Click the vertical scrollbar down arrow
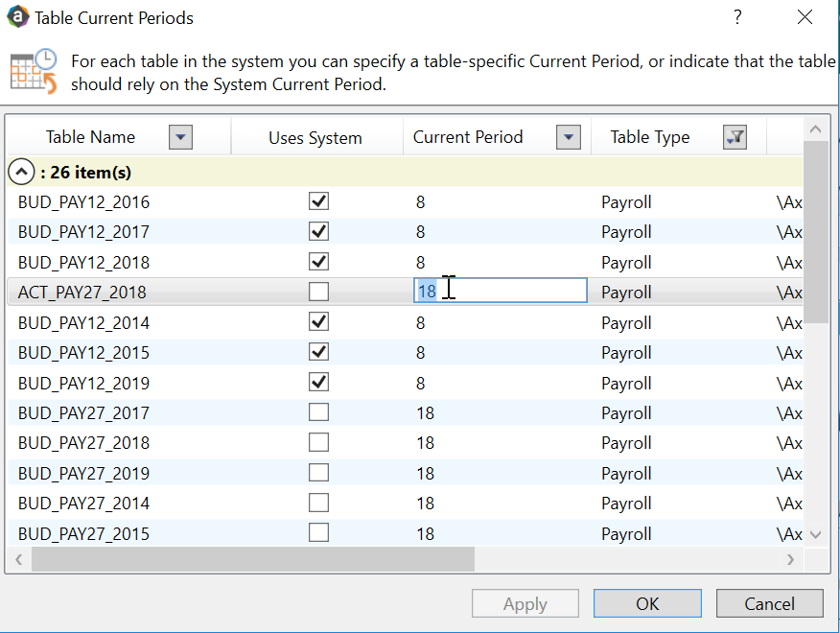This screenshot has height=633, width=840. click(x=815, y=534)
